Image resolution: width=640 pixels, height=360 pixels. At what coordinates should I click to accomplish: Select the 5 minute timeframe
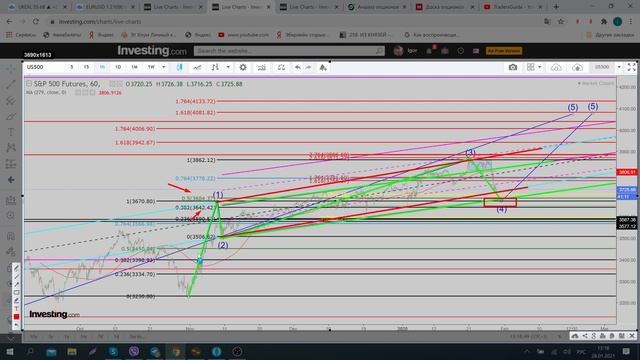coord(71,67)
